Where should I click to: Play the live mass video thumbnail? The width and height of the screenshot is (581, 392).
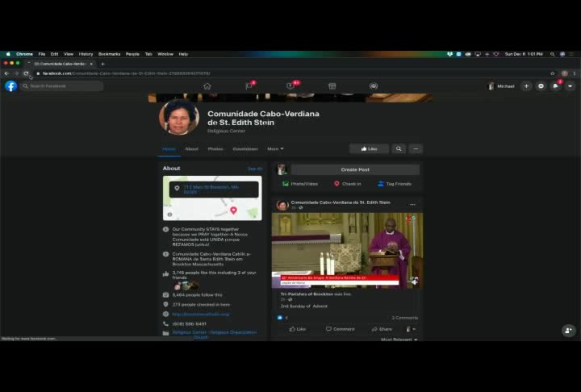[x=347, y=251]
